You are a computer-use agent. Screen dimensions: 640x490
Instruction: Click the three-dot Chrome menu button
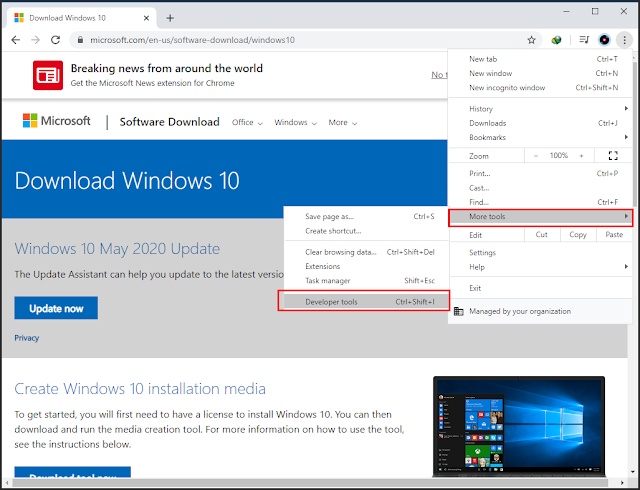624,40
